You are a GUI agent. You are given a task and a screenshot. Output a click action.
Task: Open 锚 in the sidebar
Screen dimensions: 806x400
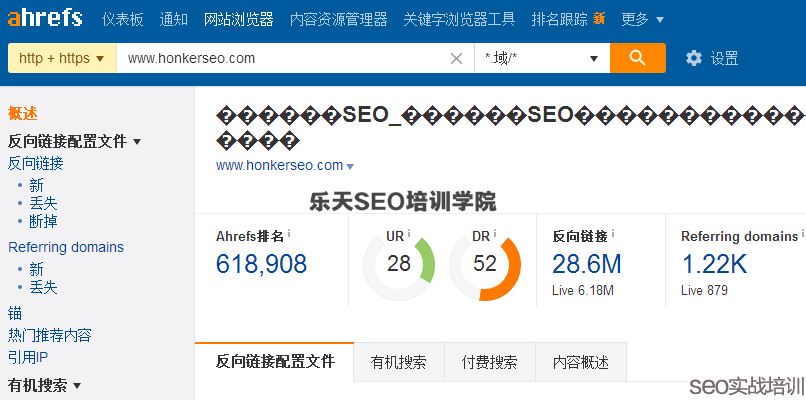15,313
